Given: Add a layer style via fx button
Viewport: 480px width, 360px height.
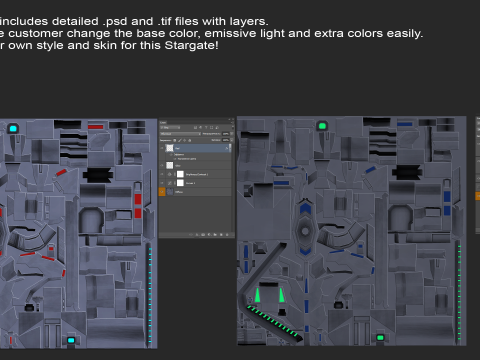Looking at the screenshot, I should tap(197, 235).
